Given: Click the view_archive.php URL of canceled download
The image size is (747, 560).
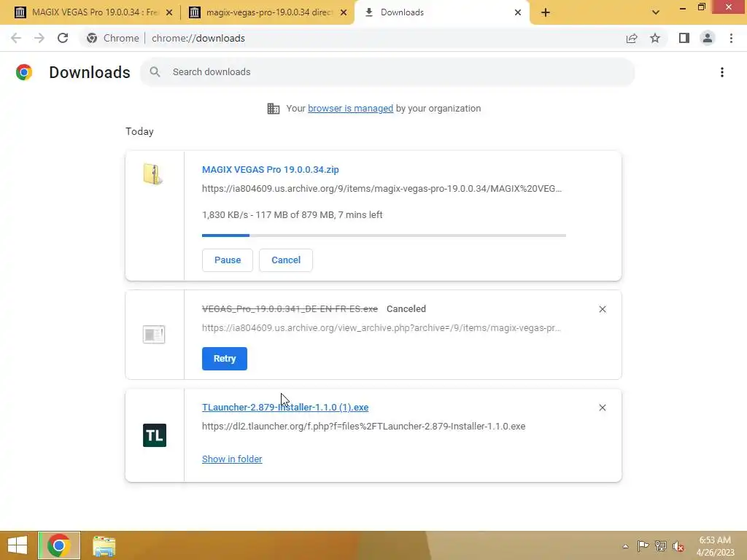Looking at the screenshot, I should (381, 328).
